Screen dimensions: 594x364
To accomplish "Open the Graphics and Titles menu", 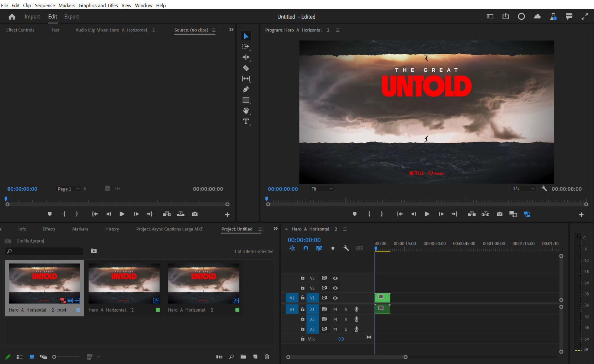I will tap(98, 5).
